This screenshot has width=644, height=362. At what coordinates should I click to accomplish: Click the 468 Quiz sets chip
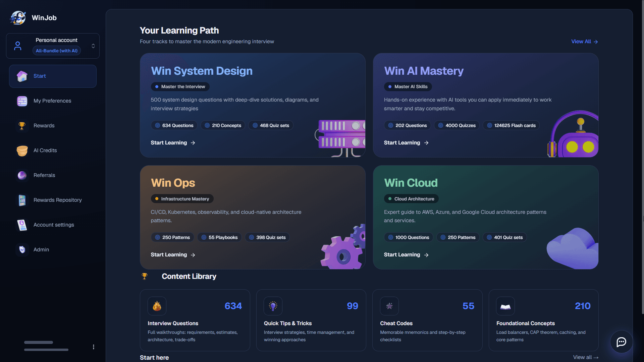coord(271,125)
